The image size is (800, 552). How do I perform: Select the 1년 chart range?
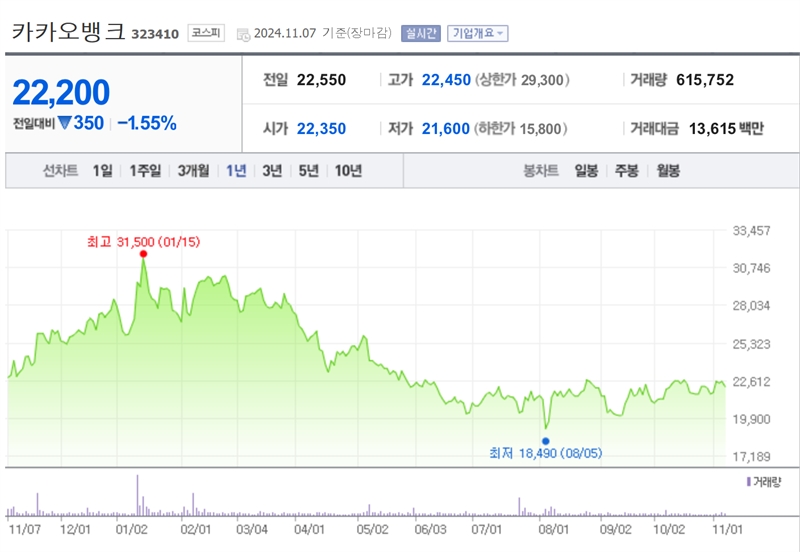236,170
